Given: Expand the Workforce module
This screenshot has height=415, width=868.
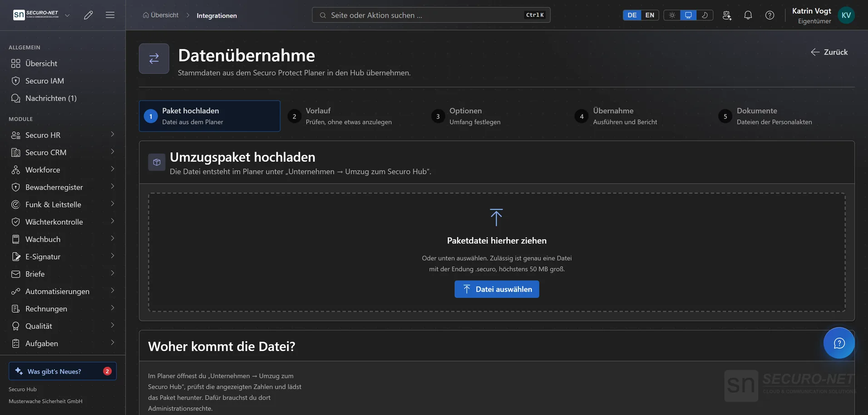Looking at the screenshot, I should [x=63, y=170].
